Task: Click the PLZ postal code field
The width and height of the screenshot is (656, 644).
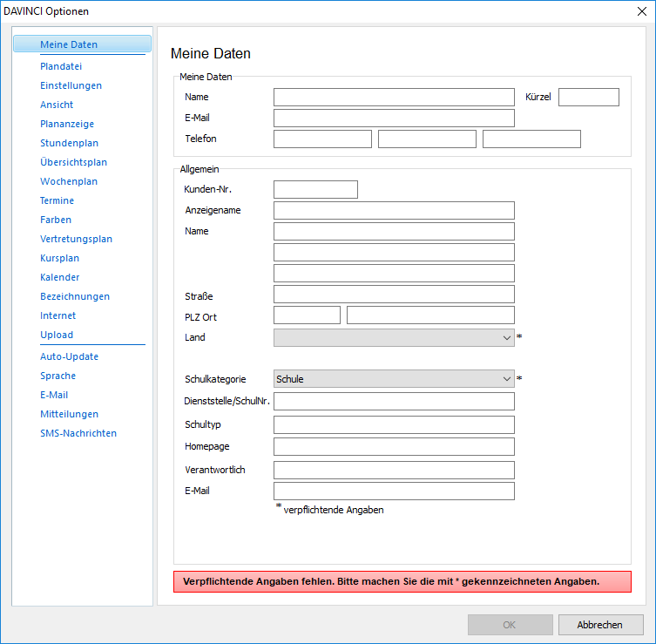Action: (x=307, y=315)
